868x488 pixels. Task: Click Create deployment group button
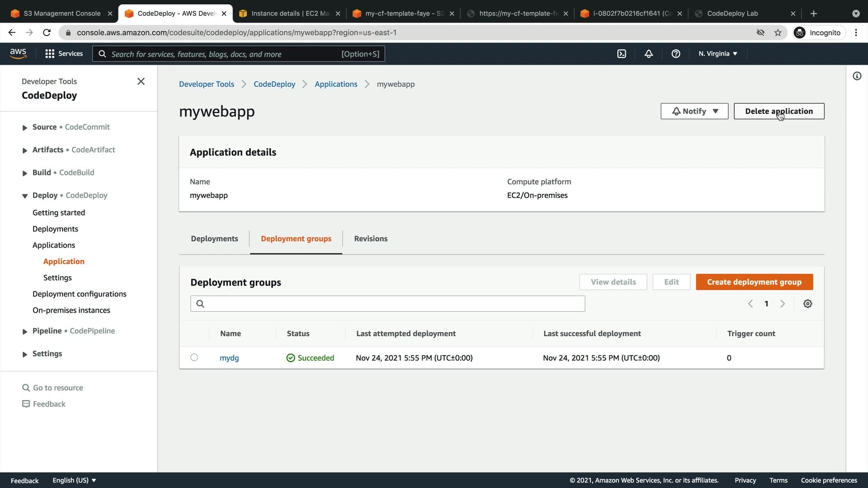pyautogui.click(x=754, y=282)
